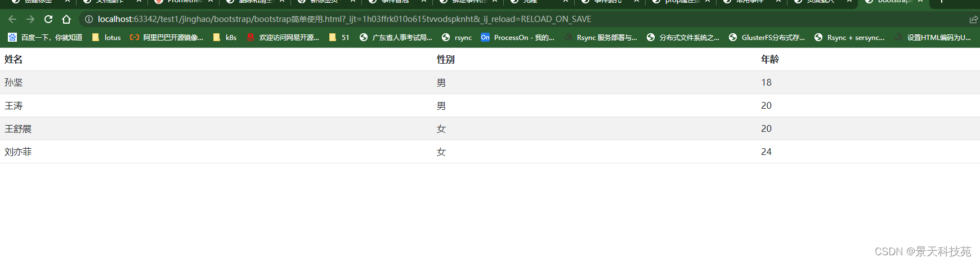This screenshot has height=262, width=980.
Task: Focus the localhost URL address bar
Action: coord(344,19)
